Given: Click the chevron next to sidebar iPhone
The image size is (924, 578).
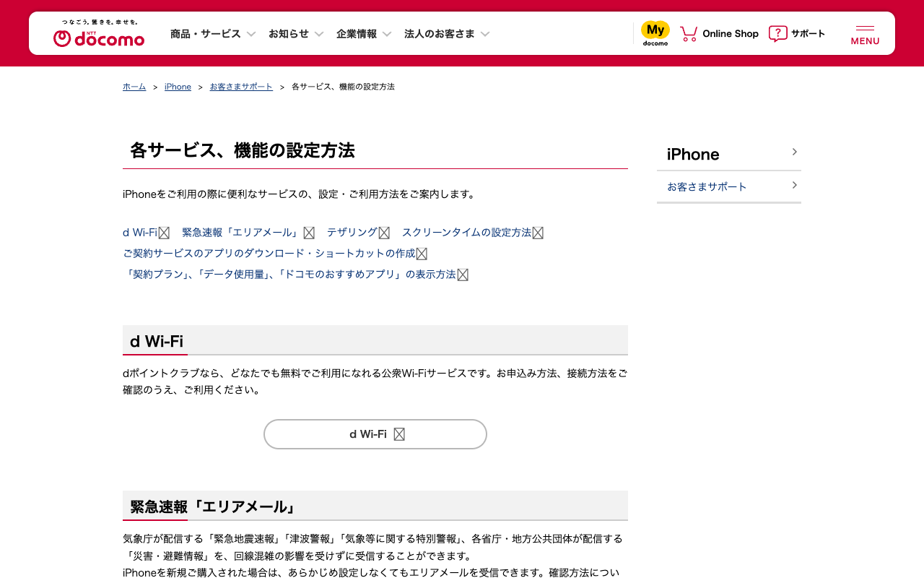Looking at the screenshot, I should [795, 152].
